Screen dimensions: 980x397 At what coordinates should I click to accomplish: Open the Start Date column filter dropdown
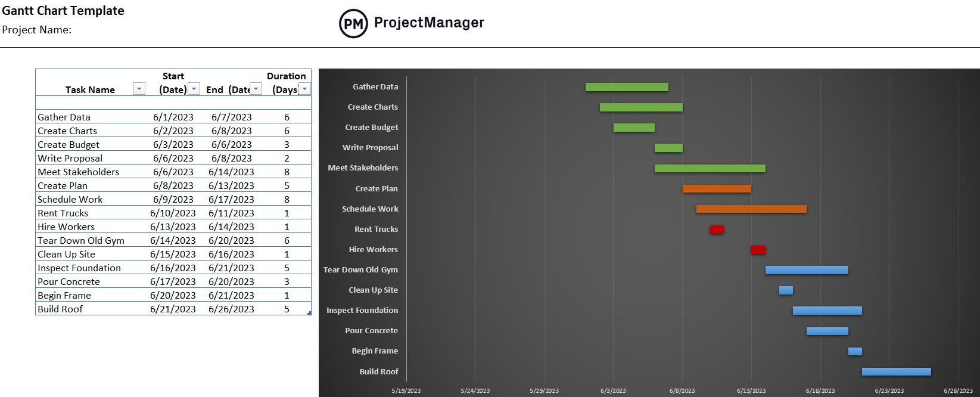(194, 88)
